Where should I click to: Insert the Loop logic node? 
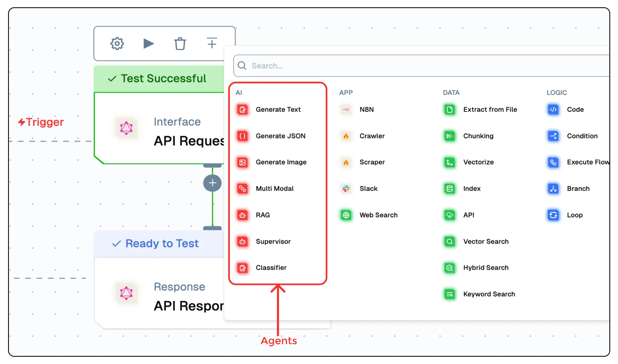click(x=575, y=215)
